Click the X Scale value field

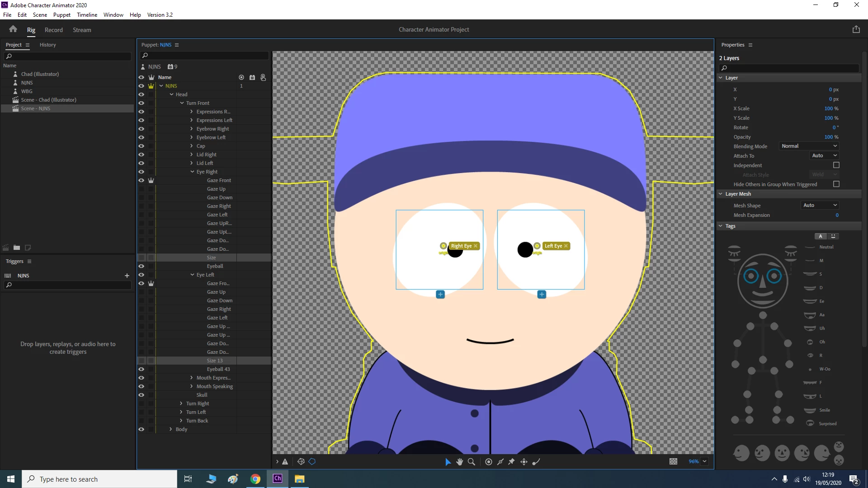pos(828,108)
